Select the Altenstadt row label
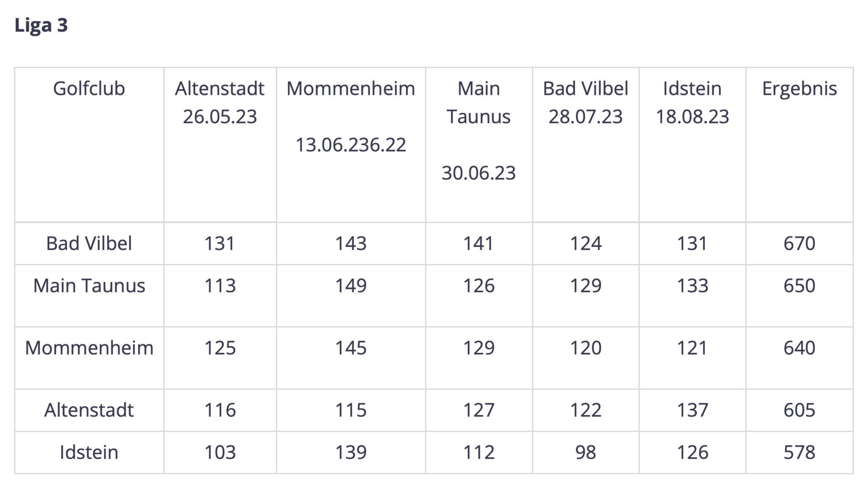868x491 pixels. [x=89, y=410]
